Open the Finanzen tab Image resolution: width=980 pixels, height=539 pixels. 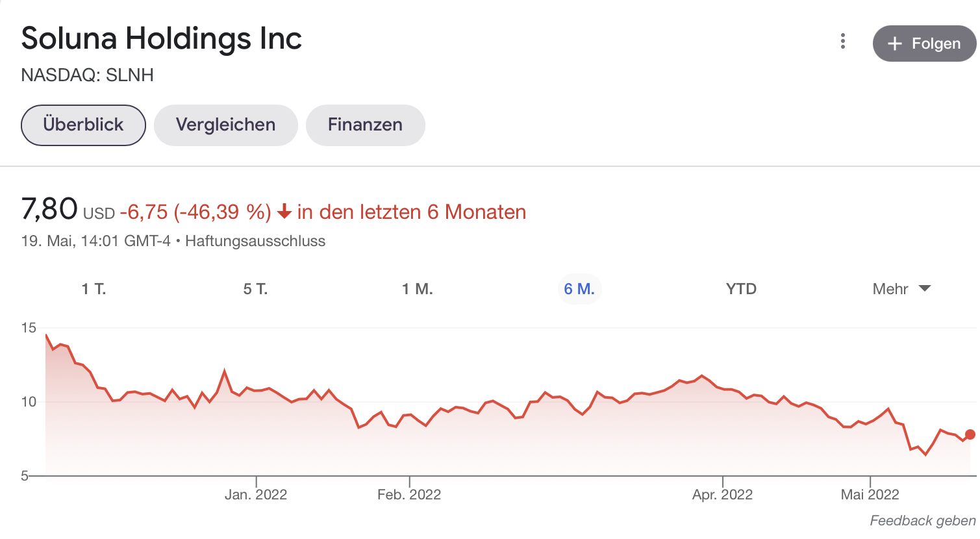pyautogui.click(x=365, y=125)
